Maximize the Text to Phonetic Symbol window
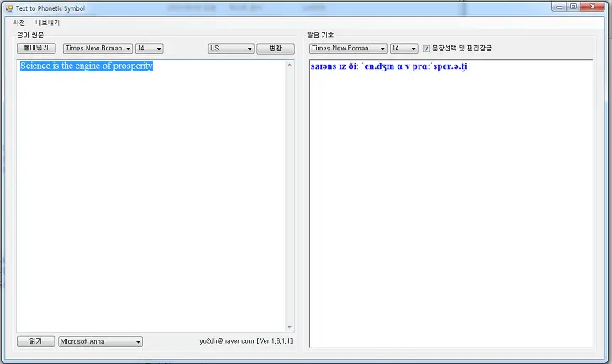The width and height of the screenshot is (612, 364). pyautogui.click(x=573, y=7)
